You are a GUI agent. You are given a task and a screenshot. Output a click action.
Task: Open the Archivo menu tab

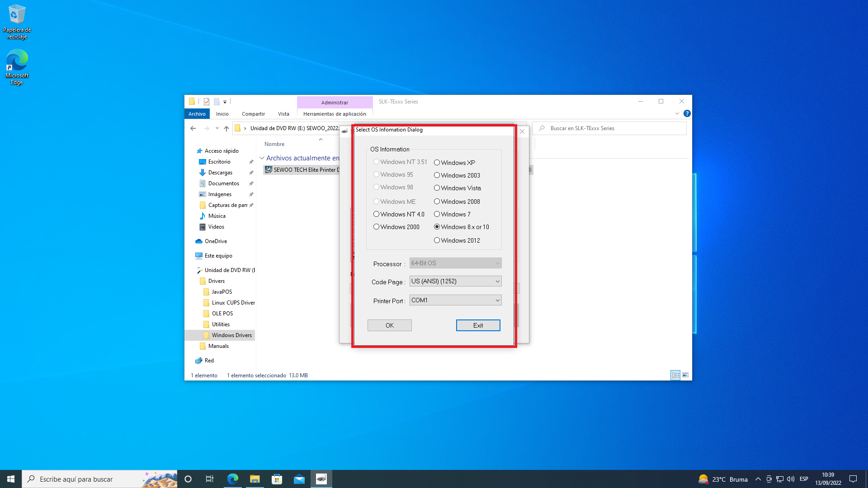tap(197, 114)
